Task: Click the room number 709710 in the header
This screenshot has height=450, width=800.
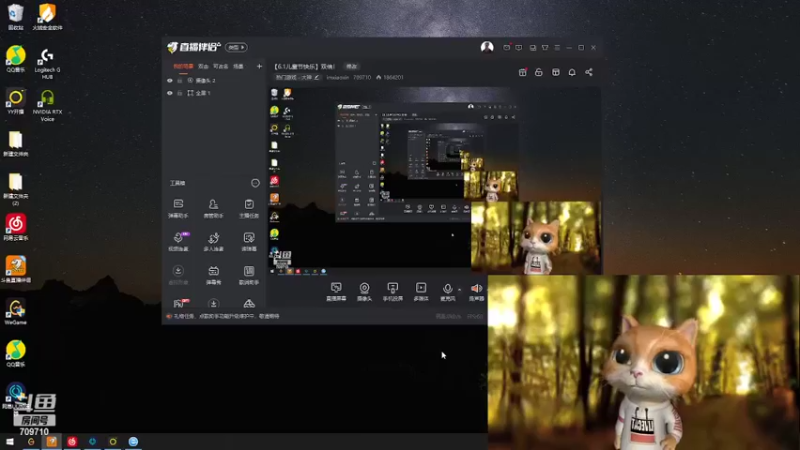Action: (x=362, y=78)
